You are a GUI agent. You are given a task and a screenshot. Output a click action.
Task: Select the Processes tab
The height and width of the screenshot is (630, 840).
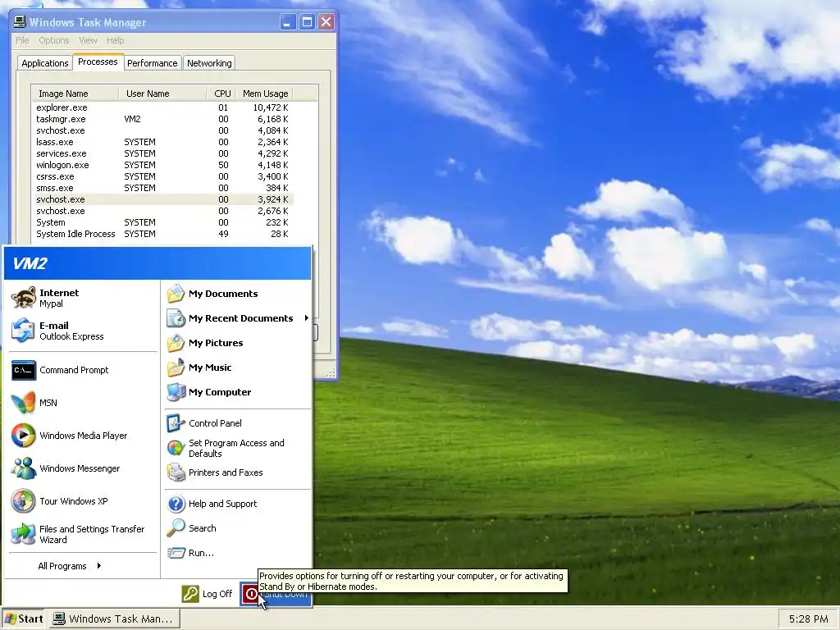click(98, 62)
